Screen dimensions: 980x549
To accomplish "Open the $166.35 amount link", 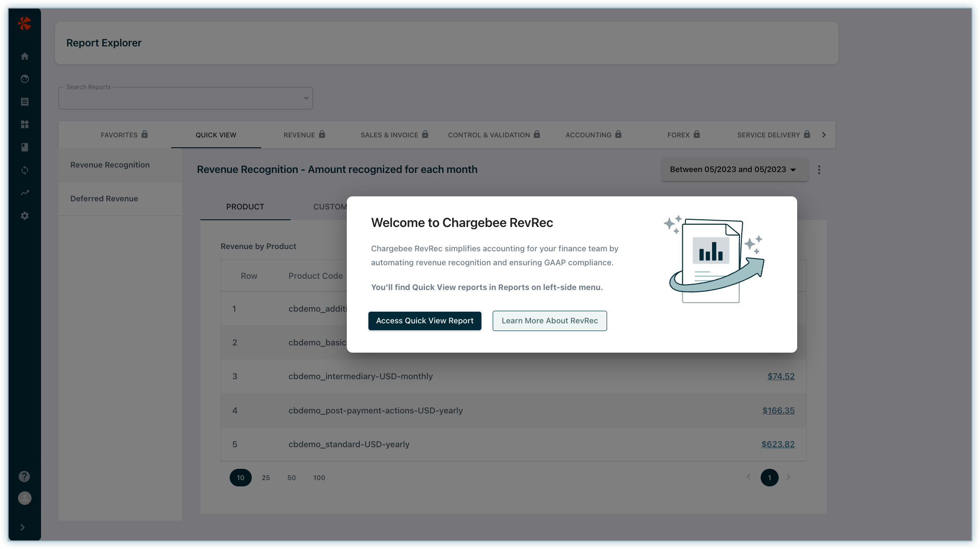I will (778, 410).
